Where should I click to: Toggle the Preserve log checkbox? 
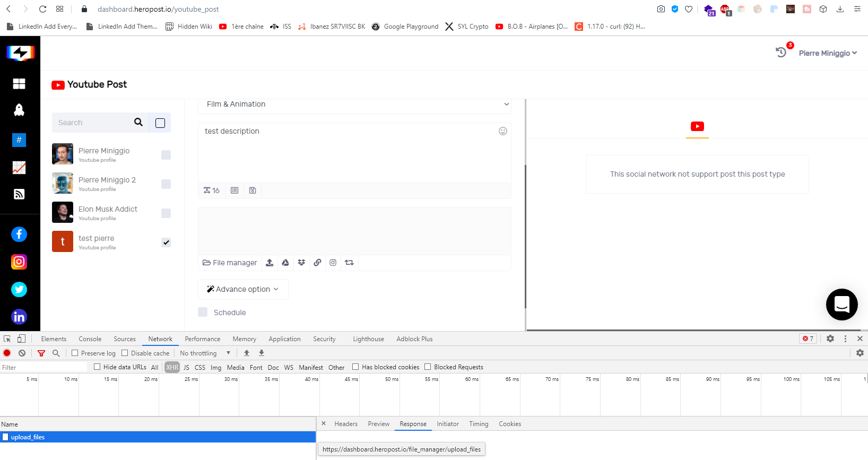tap(75, 353)
